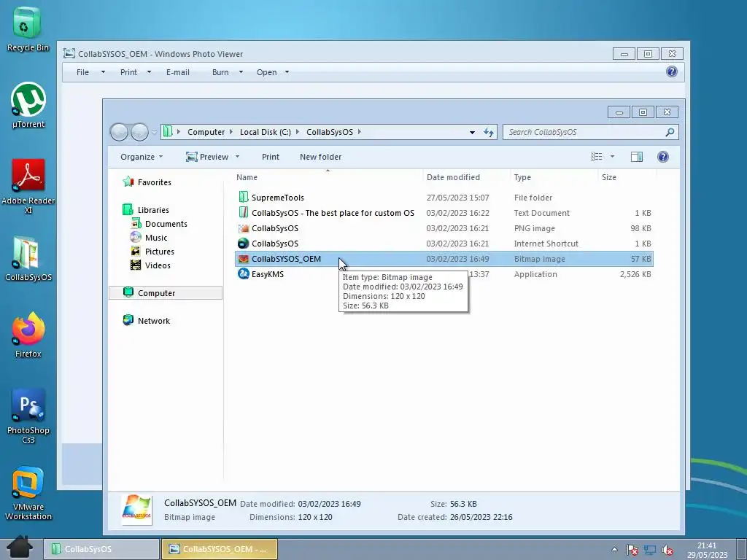Sort by Type column header
This screenshot has width=747, height=560.
point(553,176)
